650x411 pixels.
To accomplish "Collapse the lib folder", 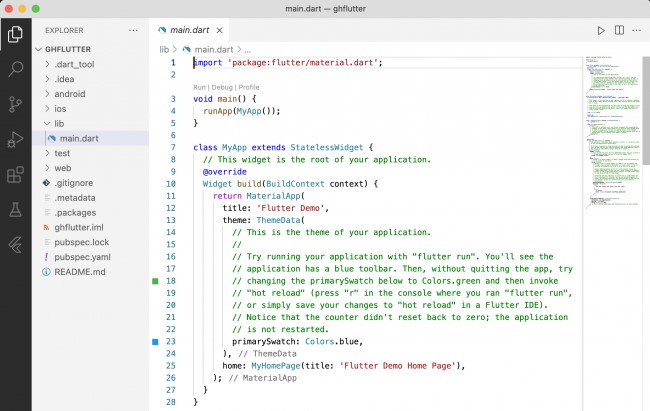I will (x=60, y=123).
